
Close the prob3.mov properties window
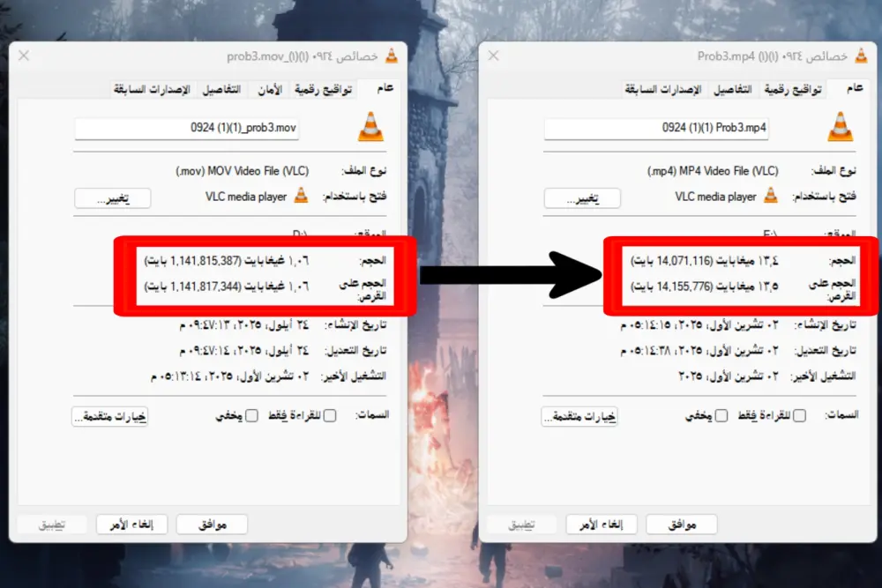point(24,56)
